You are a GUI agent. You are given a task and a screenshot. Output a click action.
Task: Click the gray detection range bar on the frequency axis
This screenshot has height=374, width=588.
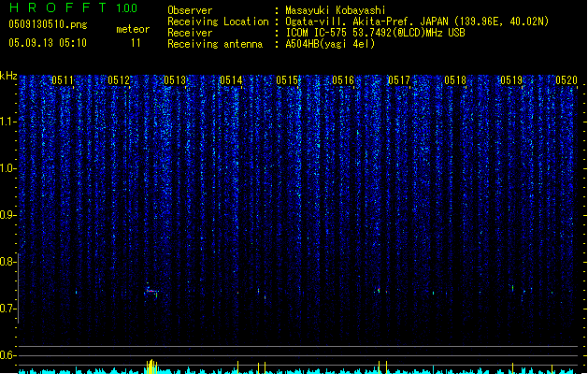tap(19, 289)
